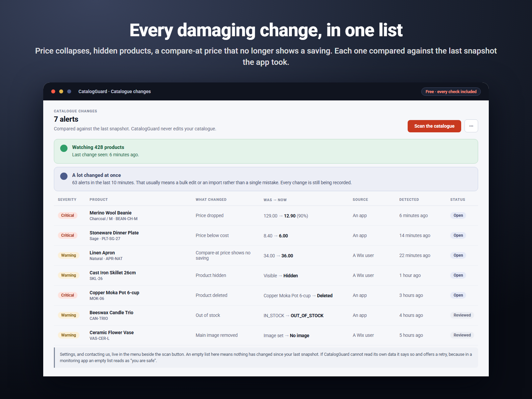Image resolution: width=532 pixels, height=399 pixels.
Task: Click the Product column header
Action: [98, 199]
